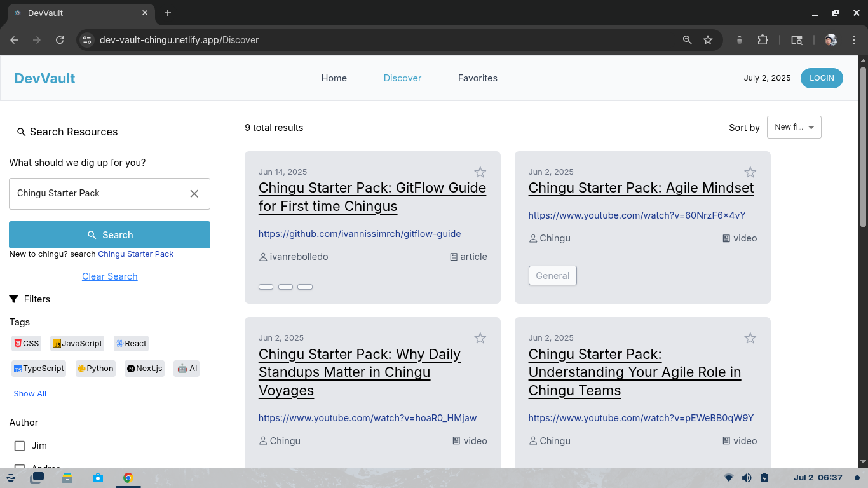
Task: Open the Chrome profile avatar
Action: tap(831, 40)
